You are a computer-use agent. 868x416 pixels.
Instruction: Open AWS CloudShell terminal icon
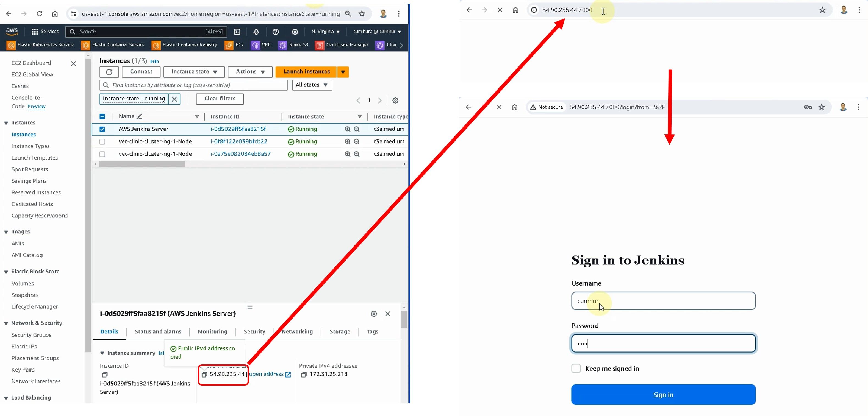tap(237, 32)
